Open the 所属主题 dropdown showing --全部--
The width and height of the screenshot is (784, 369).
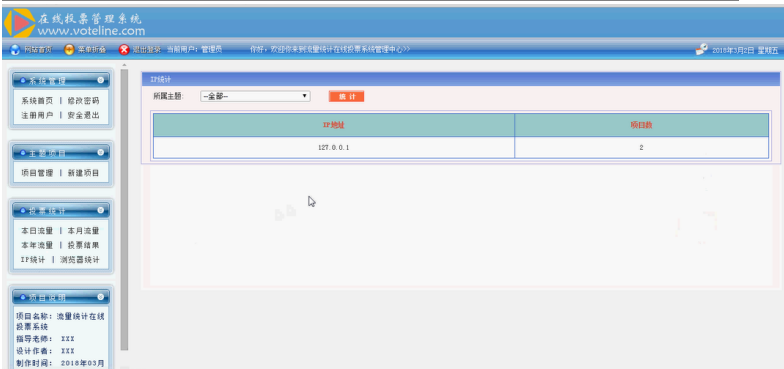pos(255,96)
